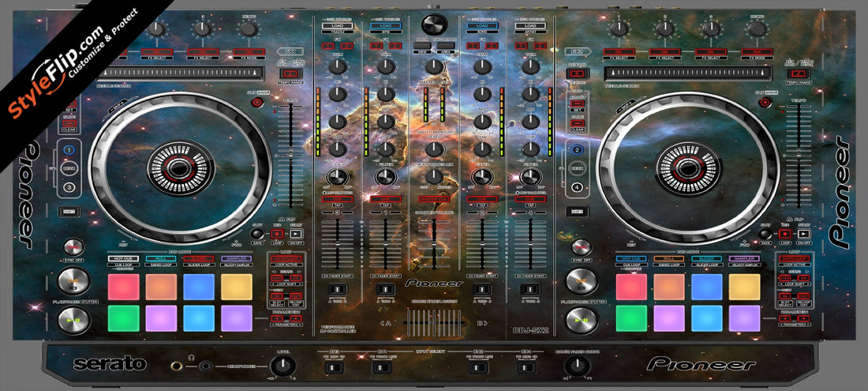Tap the orange performance pad on right deck

pyautogui.click(x=668, y=287)
